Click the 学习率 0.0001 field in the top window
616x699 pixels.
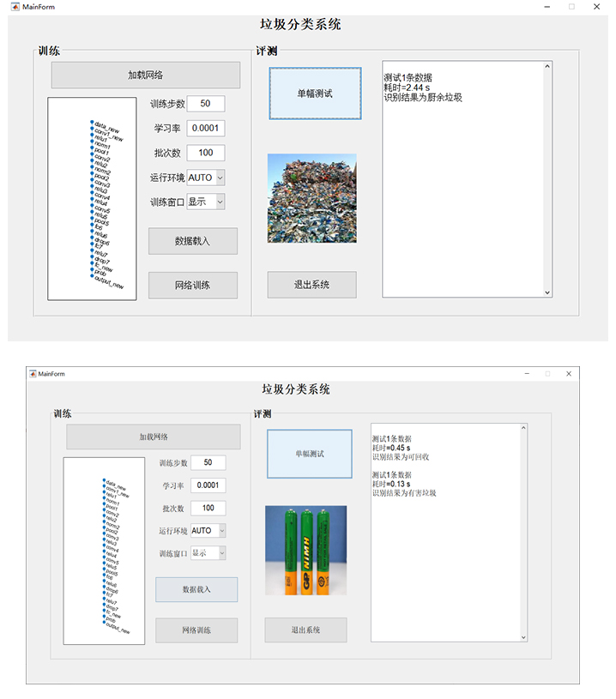point(206,128)
